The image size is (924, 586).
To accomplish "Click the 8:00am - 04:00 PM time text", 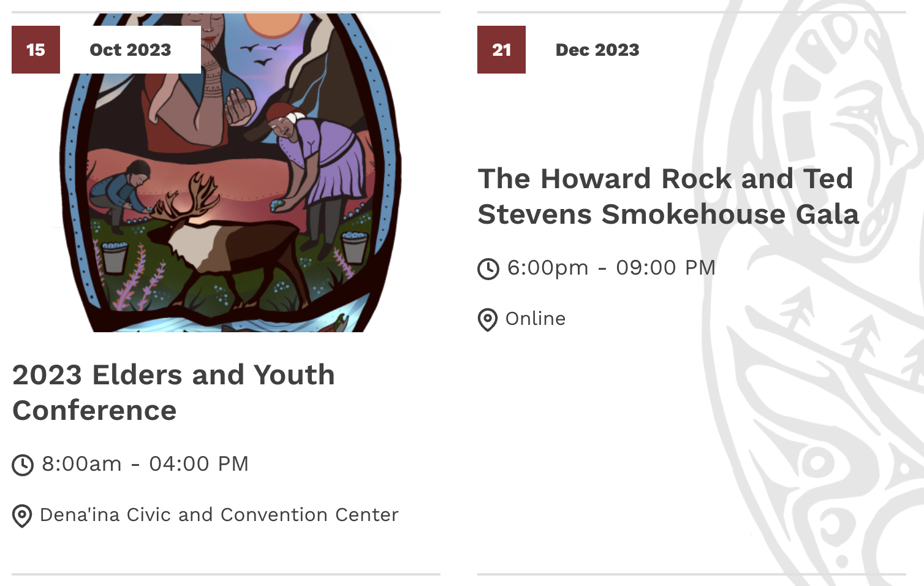I will click(x=145, y=464).
